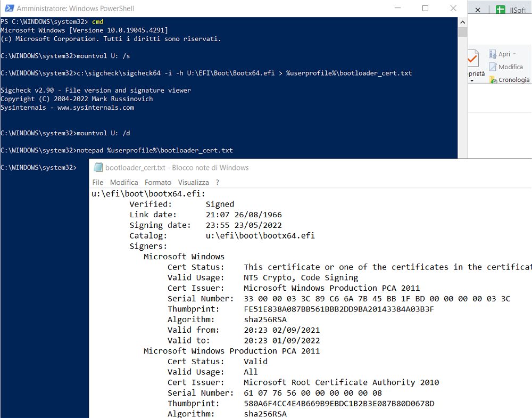Open the Visualizza menu in Notepad
Image resolution: width=532 pixels, height=418 pixels.
tap(193, 182)
